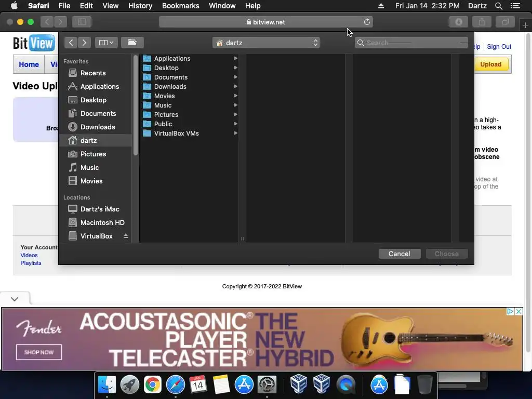
Task: Open the VirtualBox VMs folder
Action: (x=189, y=134)
